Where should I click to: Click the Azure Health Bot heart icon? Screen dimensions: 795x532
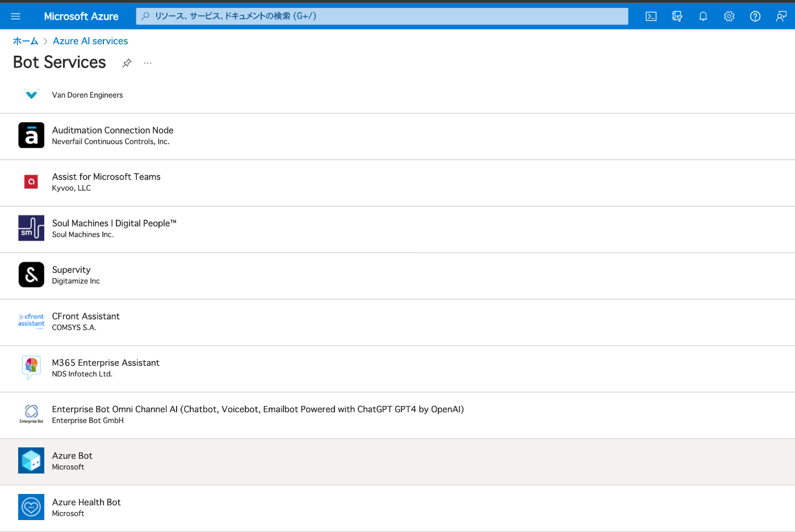coord(31,507)
